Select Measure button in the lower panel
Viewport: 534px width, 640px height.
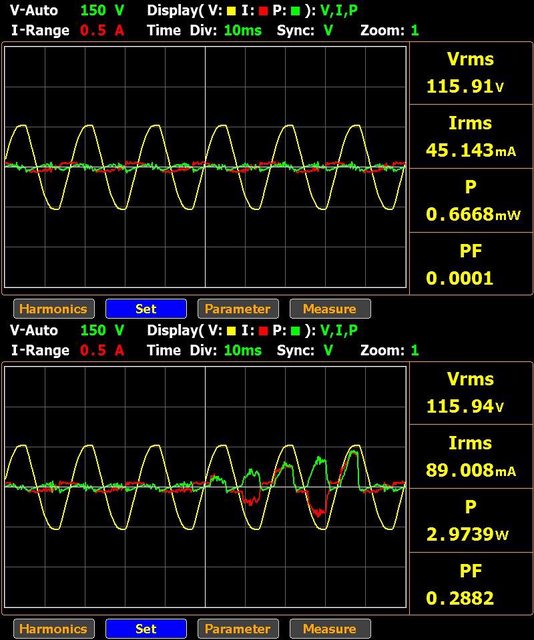pos(330,629)
